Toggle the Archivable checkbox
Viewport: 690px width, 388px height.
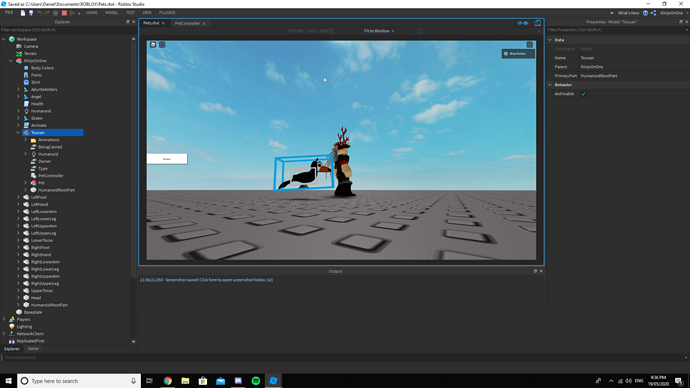(x=584, y=94)
